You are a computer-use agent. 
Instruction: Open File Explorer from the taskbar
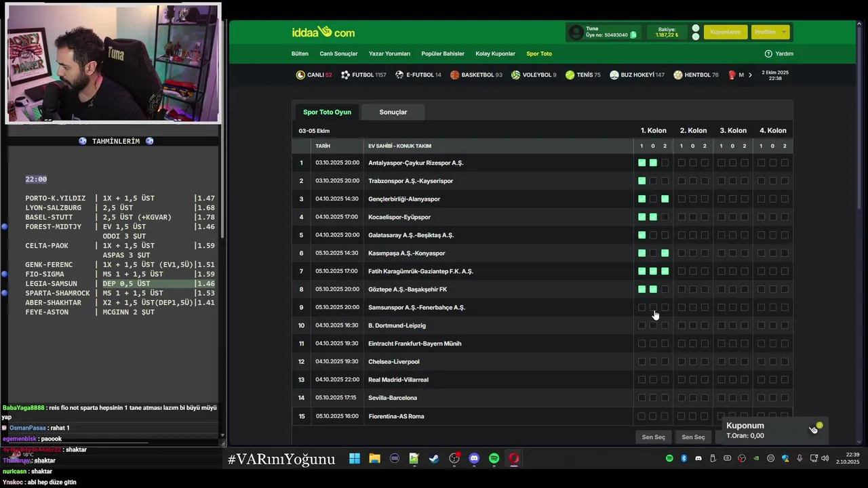[374, 459]
